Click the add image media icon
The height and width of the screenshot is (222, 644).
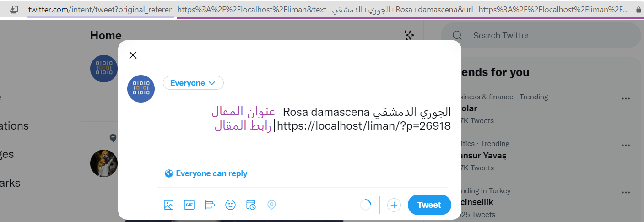click(168, 205)
